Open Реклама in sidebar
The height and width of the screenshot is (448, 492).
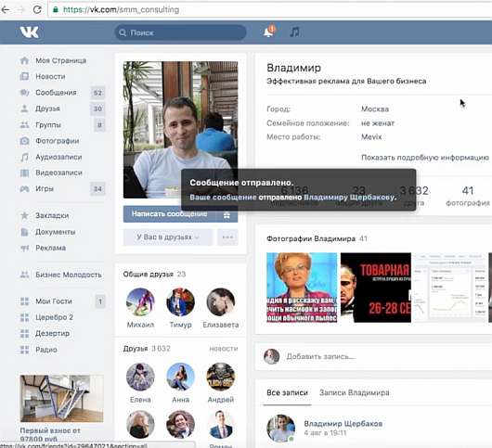pyautogui.click(x=51, y=248)
